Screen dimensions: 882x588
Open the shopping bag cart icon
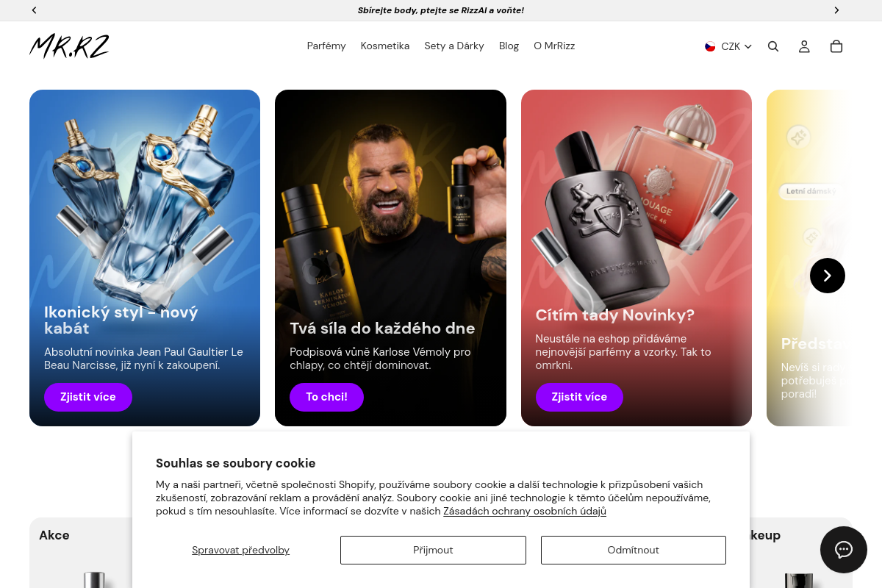836,46
